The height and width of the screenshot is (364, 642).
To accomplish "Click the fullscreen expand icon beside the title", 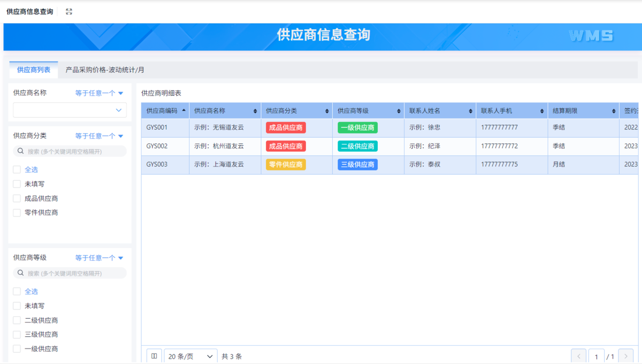I will pos(69,12).
